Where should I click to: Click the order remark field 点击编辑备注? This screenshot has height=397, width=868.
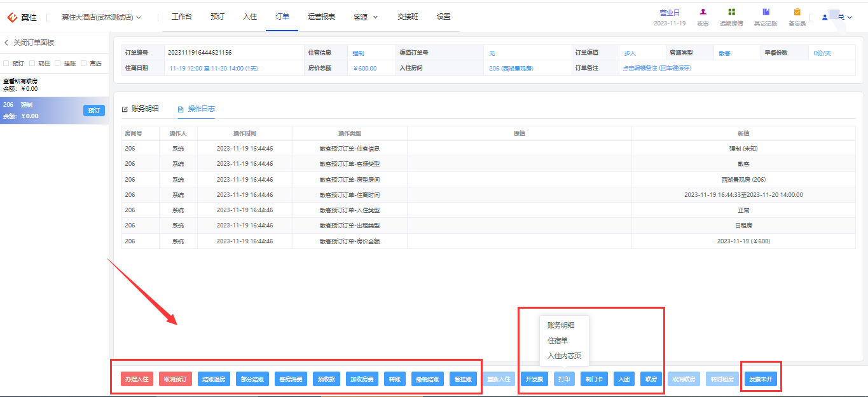[657, 68]
